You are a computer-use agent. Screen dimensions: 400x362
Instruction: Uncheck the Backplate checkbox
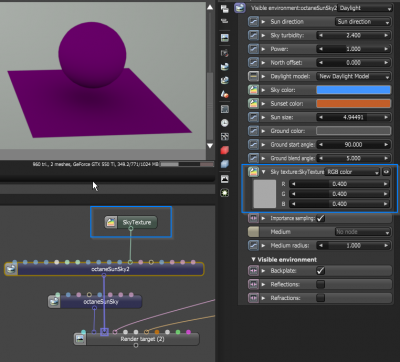pyautogui.click(x=320, y=271)
